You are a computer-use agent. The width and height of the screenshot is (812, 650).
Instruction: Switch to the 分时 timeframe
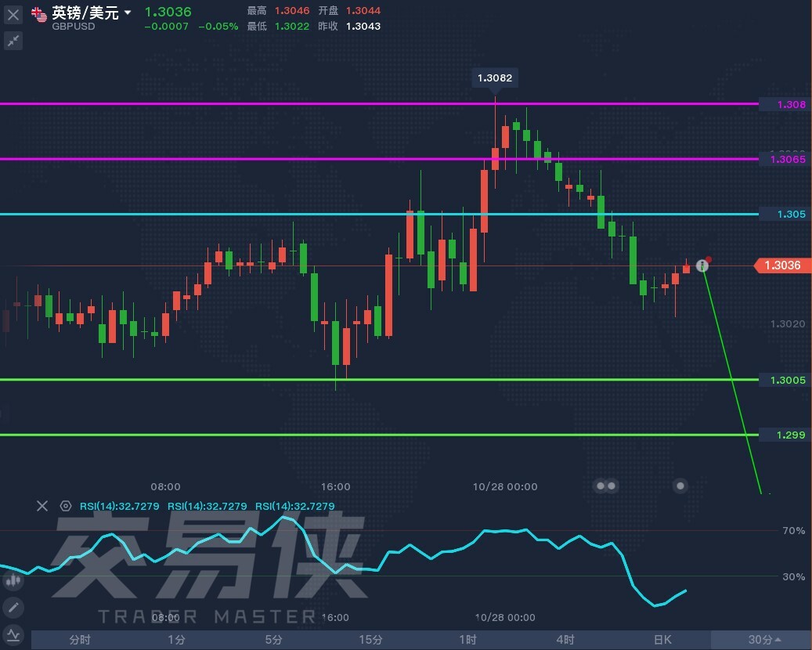pyautogui.click(x=80, y=640)
